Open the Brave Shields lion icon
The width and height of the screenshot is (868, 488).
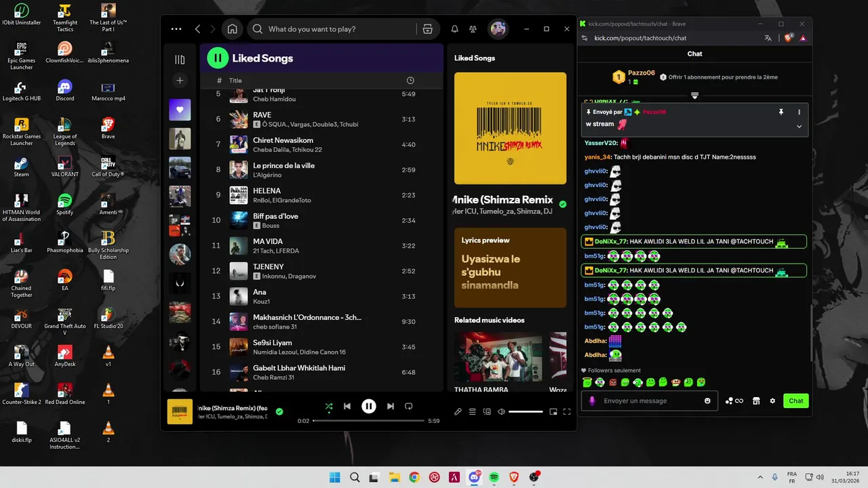tap(788, 38)
